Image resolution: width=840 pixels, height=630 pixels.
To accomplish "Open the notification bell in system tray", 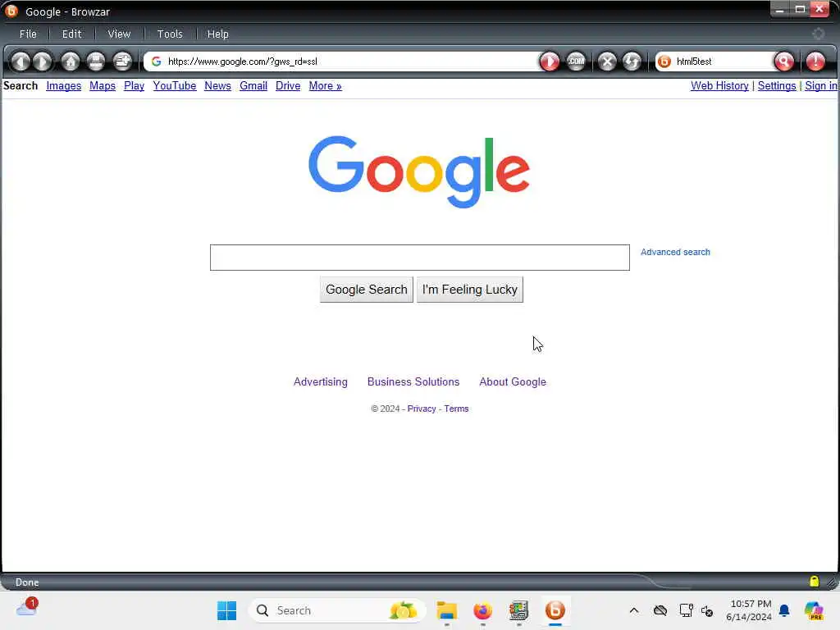I will 784,610.
